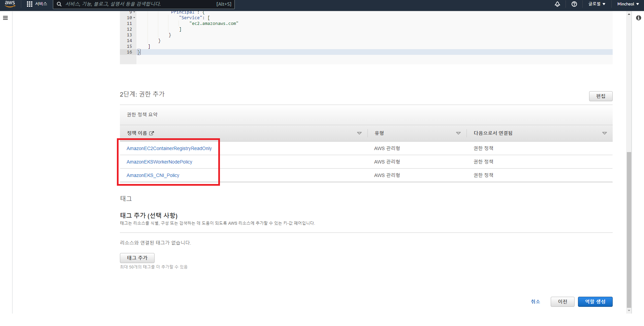Click the external link icon beside 정책 이름

tap(152, 133)
